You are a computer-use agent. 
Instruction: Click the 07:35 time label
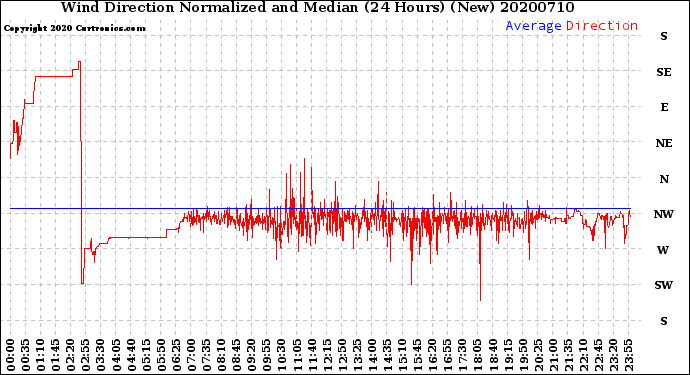click(206, 355)
